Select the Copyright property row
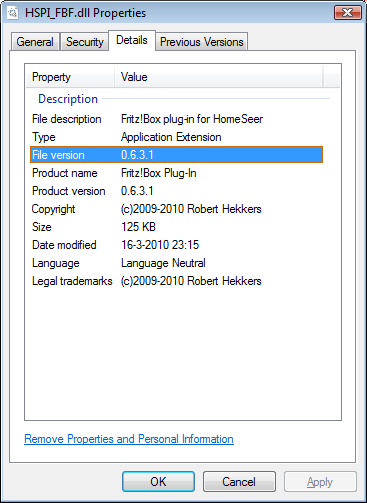367x503 pixels. pos(176,209)
